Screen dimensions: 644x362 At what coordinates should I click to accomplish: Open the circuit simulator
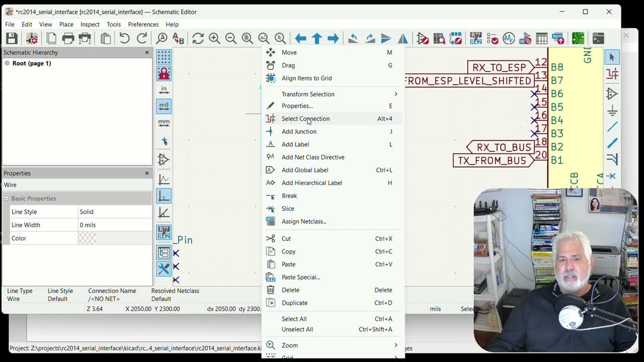pos(508,38)
